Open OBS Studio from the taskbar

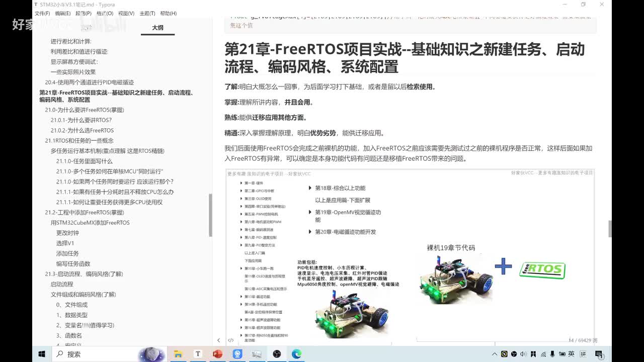tap(277, 354)
